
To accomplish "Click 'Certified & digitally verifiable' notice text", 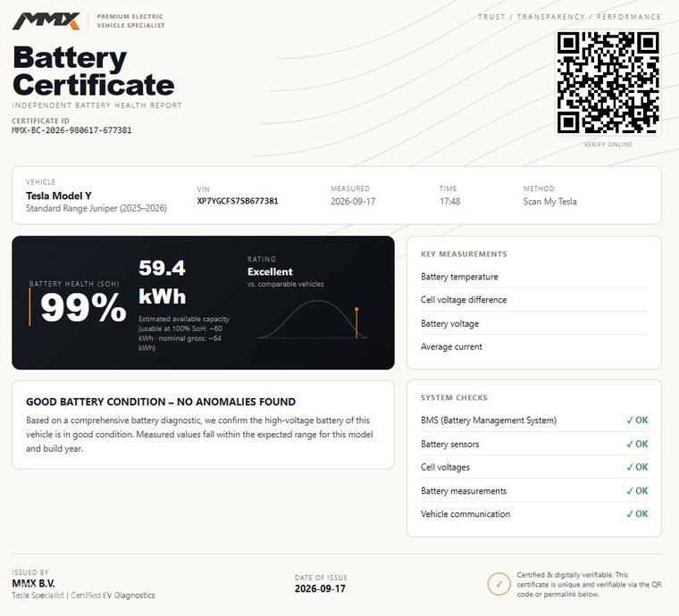I will pyautogui.click(x=589, y=585).
